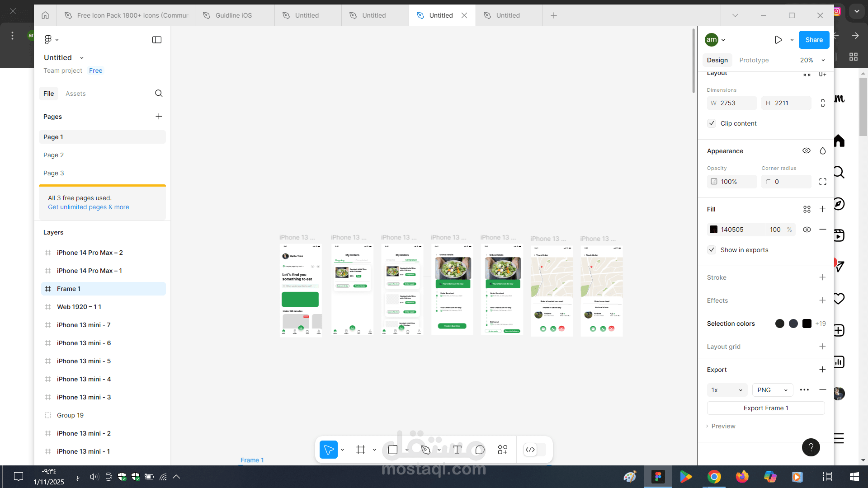Viewport: 868px width, 488px height.
Task: Open the Actions components tool
Action: point(503,450)
